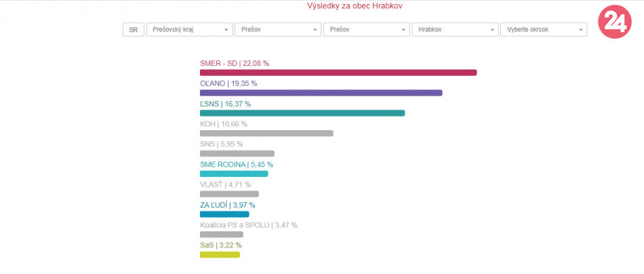The width and height of the screenshot is (644, 274).
Task: Click the SMER - SD 22,08 % label
Action: [x=235, y=63]
